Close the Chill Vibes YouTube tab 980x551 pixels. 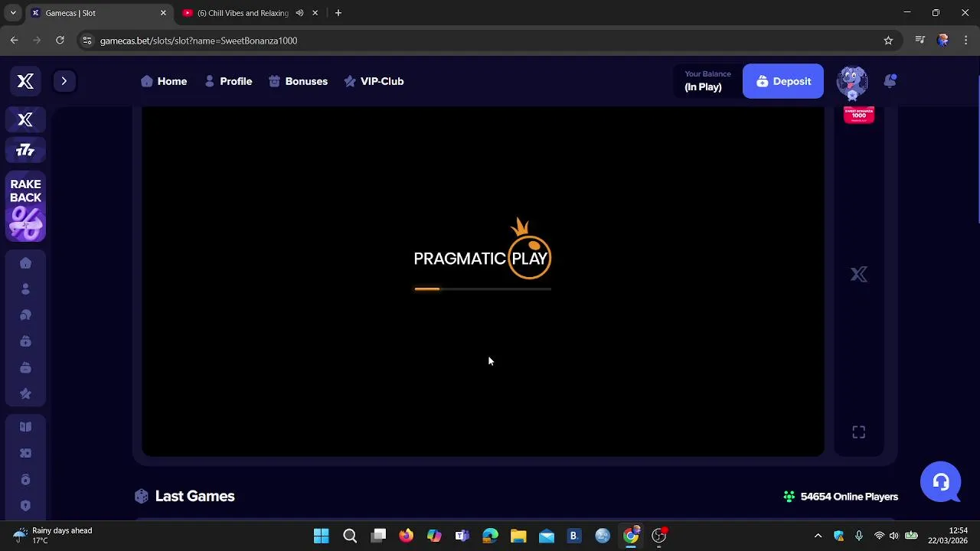(x=315, y=13)
